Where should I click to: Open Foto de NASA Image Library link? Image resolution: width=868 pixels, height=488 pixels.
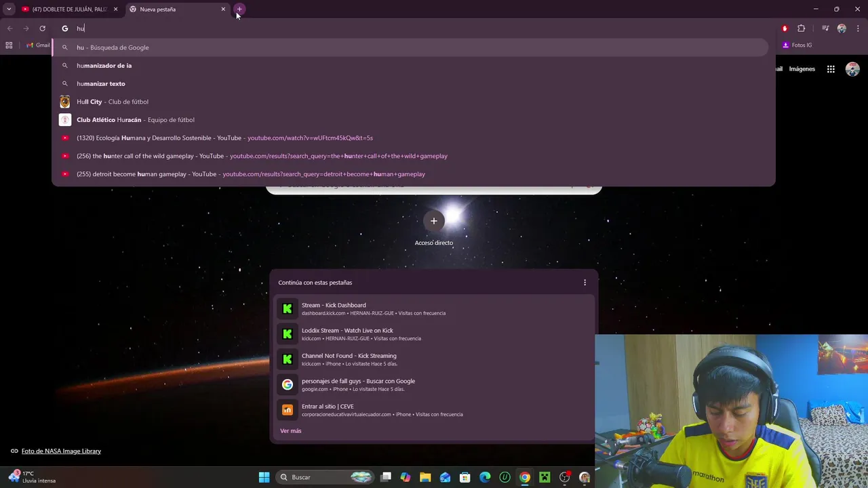61,451
